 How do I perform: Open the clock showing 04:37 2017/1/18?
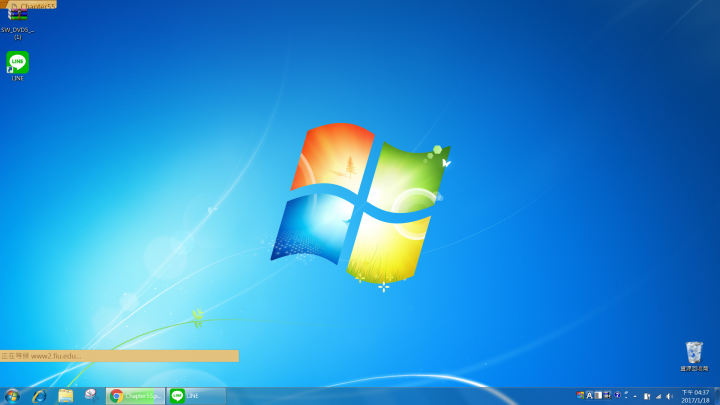[x=695, y=396]
